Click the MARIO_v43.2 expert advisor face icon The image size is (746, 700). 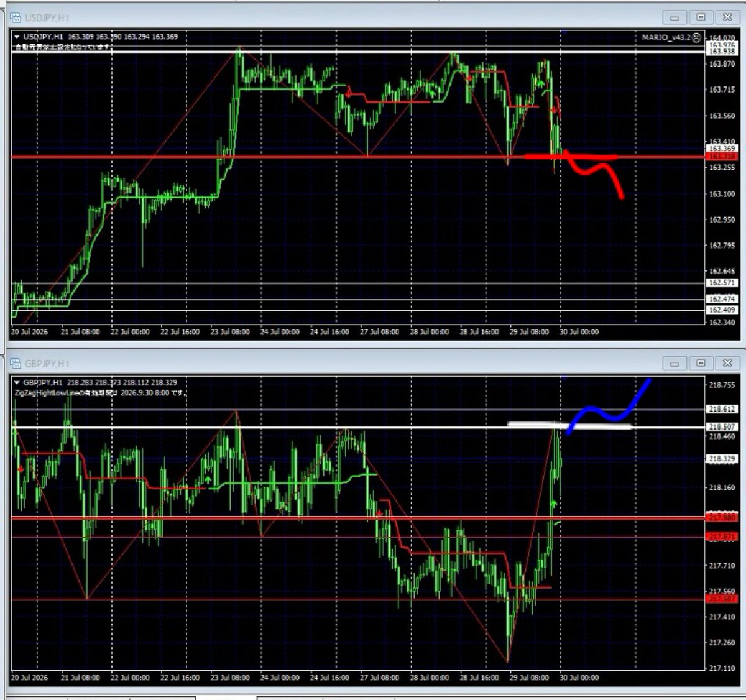click(x=696, y=37)
